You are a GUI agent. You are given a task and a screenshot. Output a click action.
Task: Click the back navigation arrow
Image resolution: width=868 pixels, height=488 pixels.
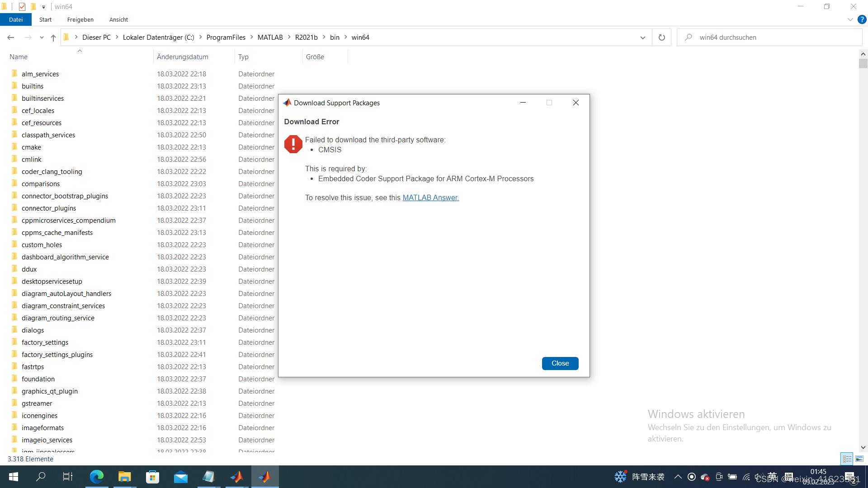click(11, 38)
